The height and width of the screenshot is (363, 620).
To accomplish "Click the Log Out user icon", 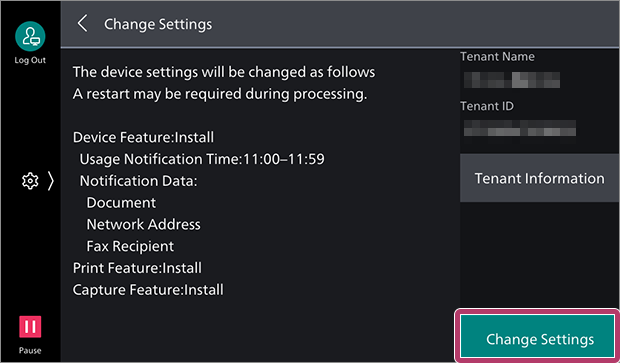I will point(30,36).
